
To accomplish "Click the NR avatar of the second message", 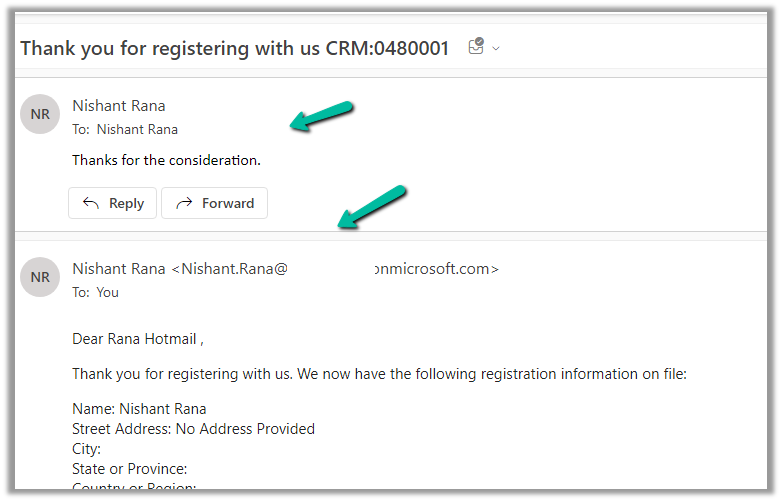I will tap(40, 277).
